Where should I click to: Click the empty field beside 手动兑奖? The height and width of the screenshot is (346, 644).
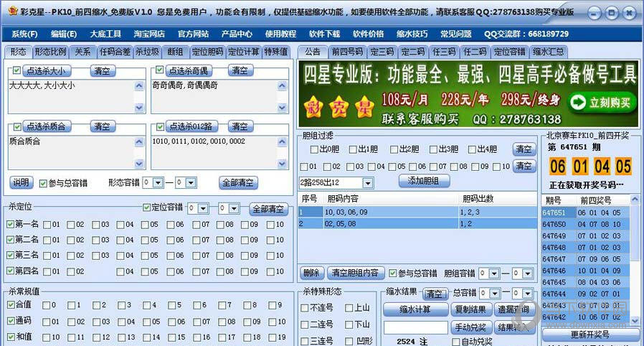point(416,327)
